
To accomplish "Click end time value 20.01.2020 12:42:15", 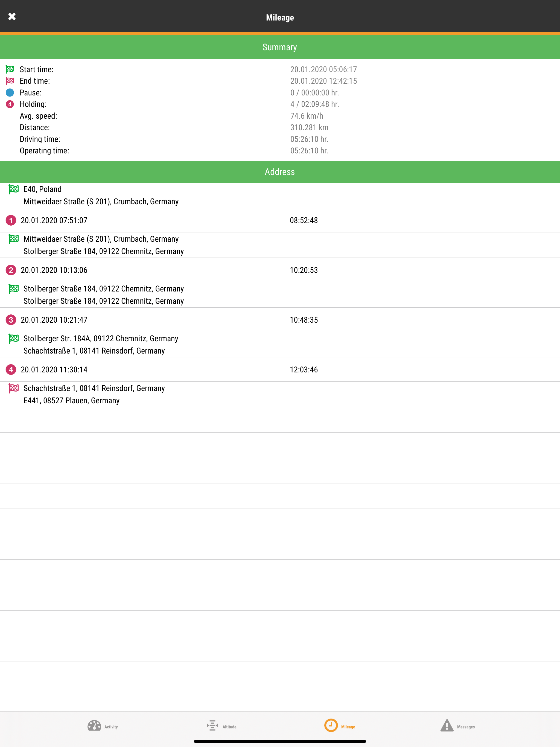I will point(323,81).
